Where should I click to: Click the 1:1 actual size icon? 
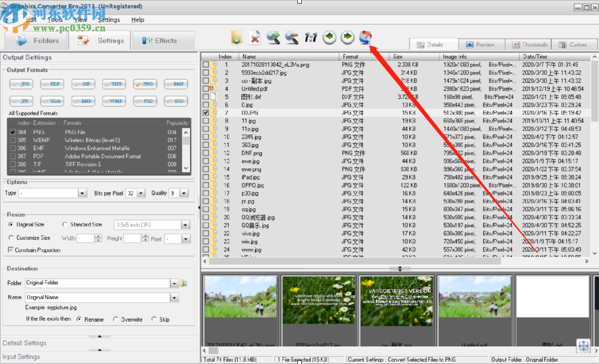click(x=310, y=37)
